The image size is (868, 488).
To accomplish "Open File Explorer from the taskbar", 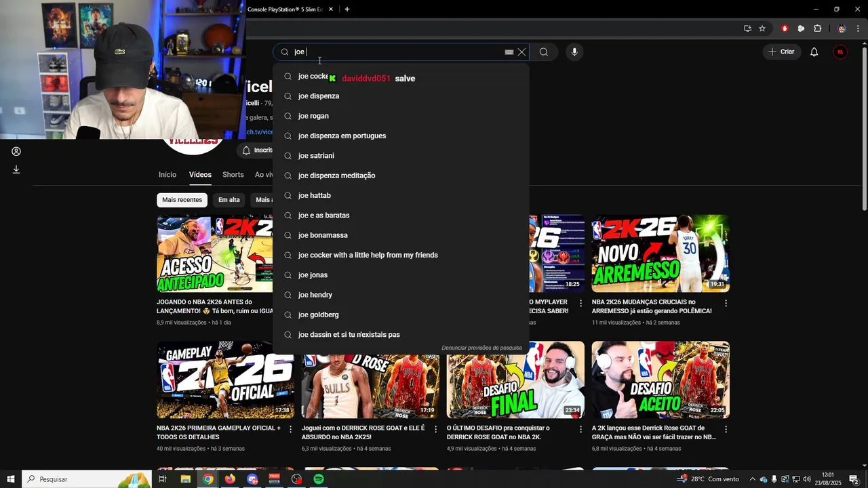I will [186, 479].
